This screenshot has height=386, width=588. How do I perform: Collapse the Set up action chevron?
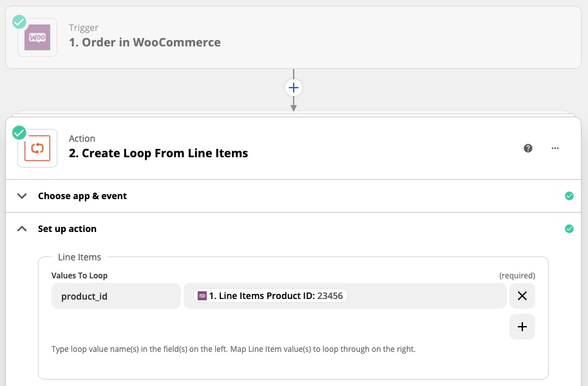tap(23, 229)
